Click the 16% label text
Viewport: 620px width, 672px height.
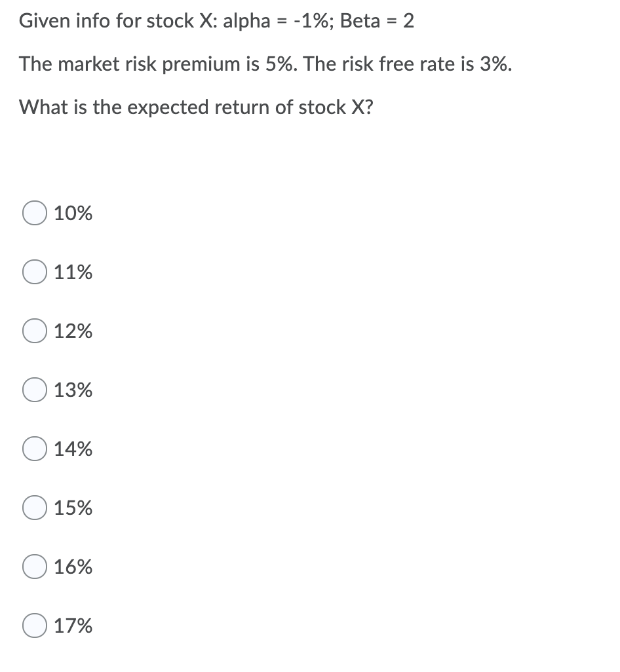click(72, 567)
